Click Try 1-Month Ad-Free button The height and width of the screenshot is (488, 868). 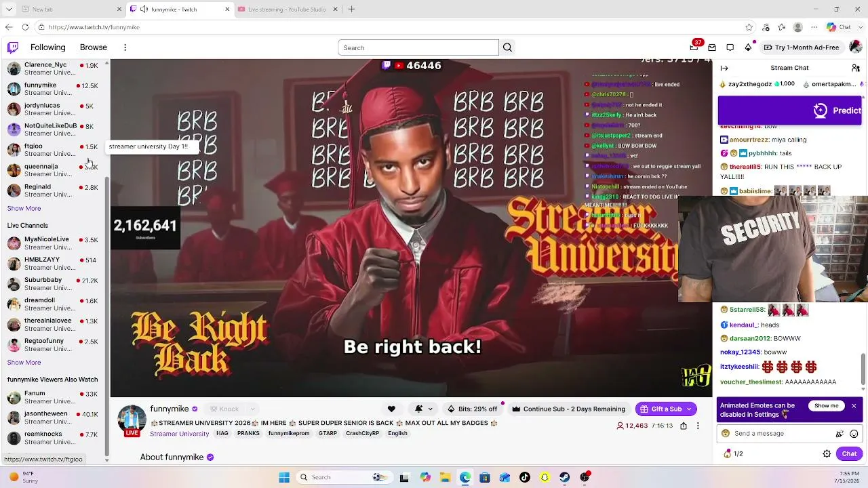click(802, 47)
